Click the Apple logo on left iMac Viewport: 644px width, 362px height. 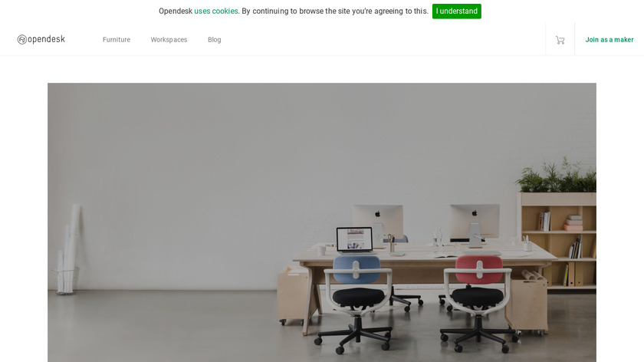point(377,214)
